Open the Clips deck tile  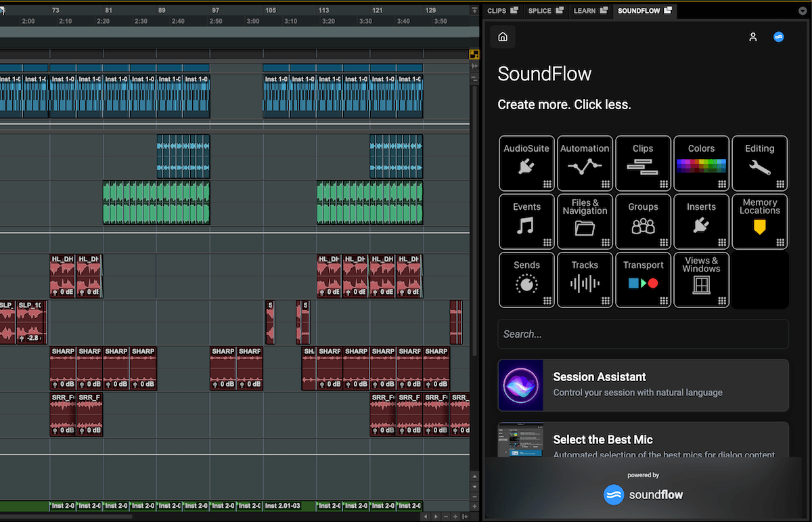643,163
